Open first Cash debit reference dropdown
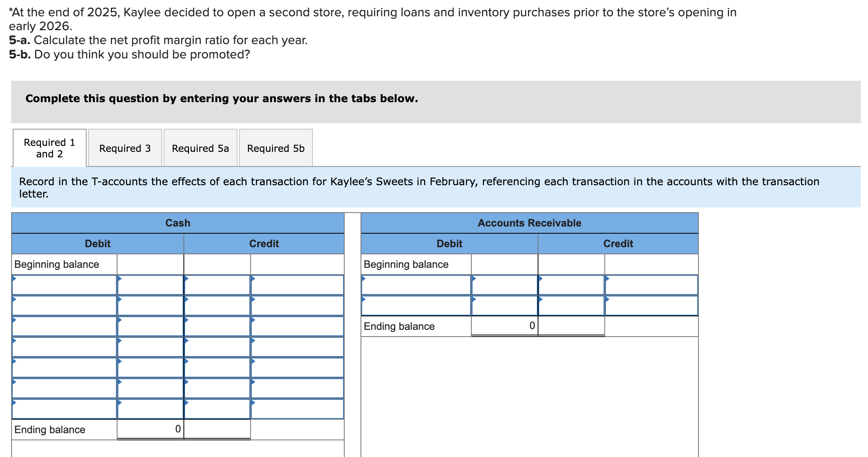The width and height of the screenshot is (868, 457). 64,285
